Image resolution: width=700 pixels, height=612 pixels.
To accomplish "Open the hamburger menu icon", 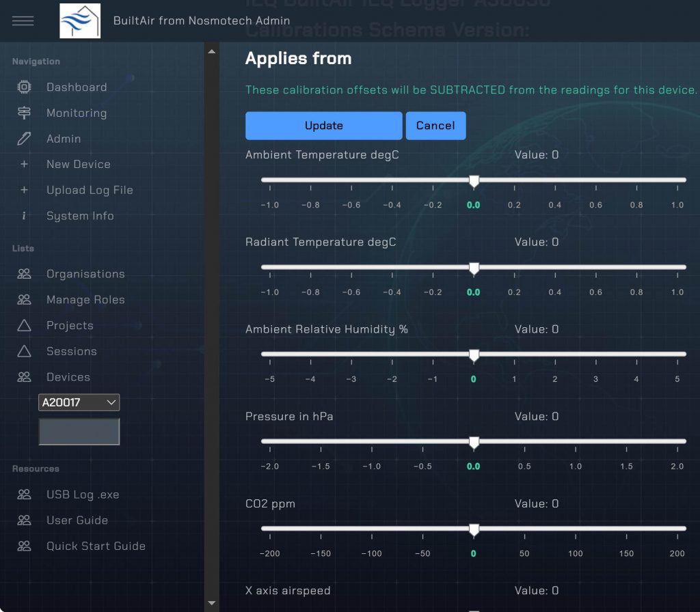I will [x=23, y=20].
